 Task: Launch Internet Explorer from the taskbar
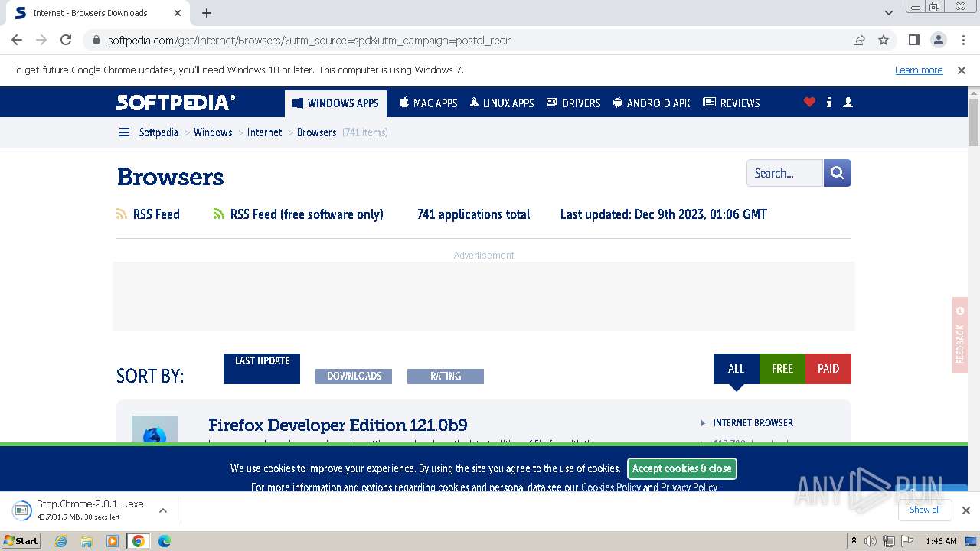pyautogui.click(x=61, y=541)
